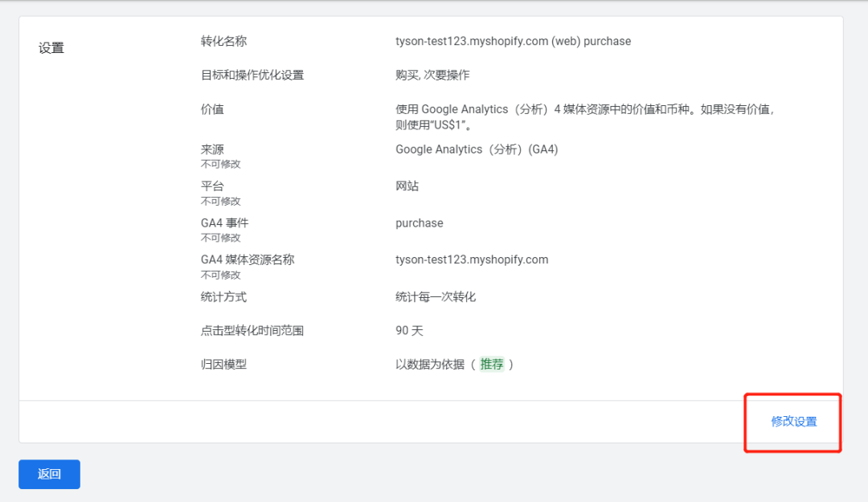Click the GA4 事件 label
Viewport: 868px width, 502px height.
pyautogui.click(x=224, y=223)
